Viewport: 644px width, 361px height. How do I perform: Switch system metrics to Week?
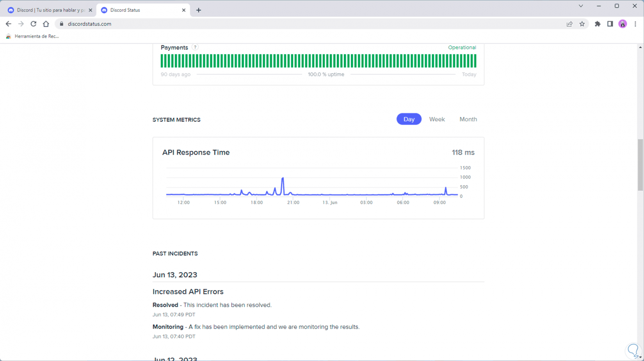coord(437,119)
